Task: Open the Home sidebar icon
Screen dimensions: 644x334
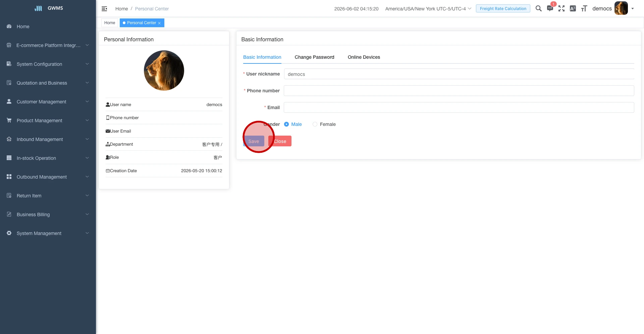Action: tap(9, 26)
